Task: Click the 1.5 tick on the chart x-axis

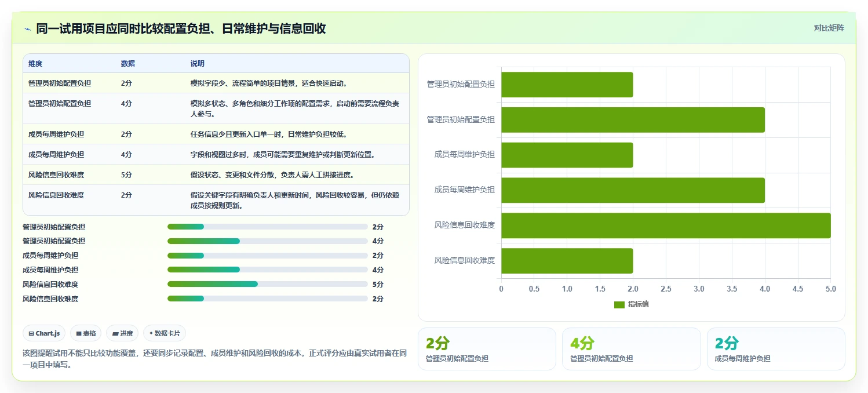Action: point(600,289)
